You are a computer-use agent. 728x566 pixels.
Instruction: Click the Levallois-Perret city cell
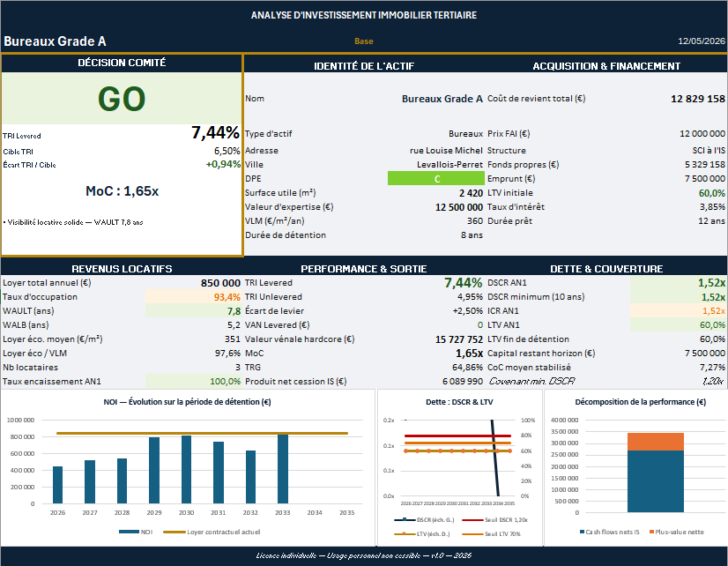point(449,164)
